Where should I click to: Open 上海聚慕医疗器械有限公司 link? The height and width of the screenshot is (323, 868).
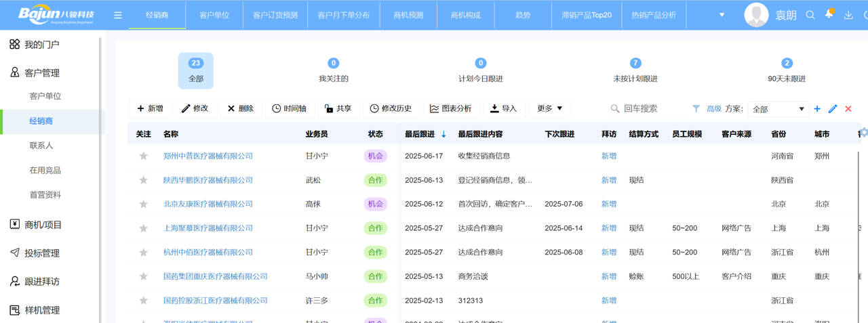(208, 228)
